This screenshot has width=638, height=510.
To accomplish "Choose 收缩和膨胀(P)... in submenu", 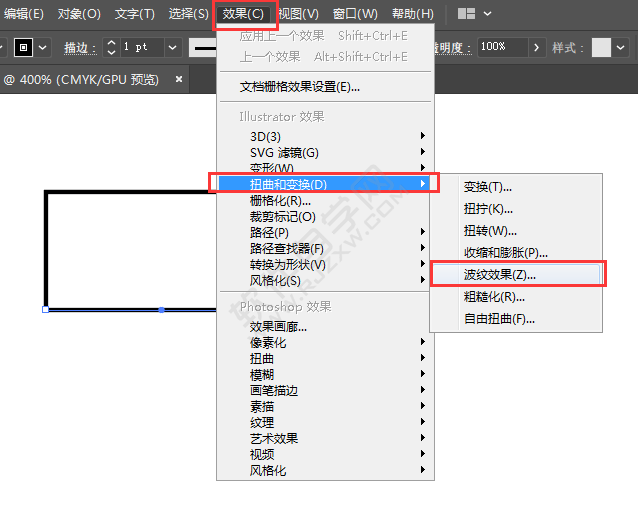I will point(516,253).
